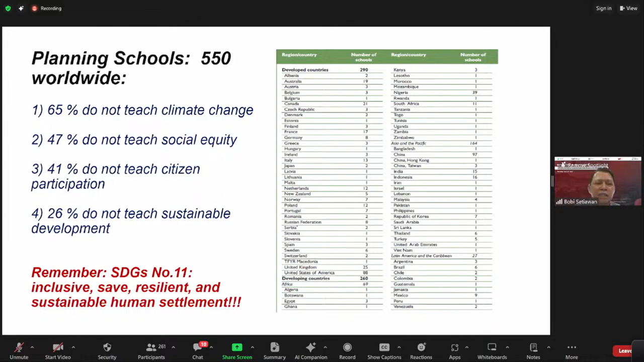Select Bobi Setiawan's video thumbnail
The height and width of the screenshot is (362, 644).
point(598,182)
